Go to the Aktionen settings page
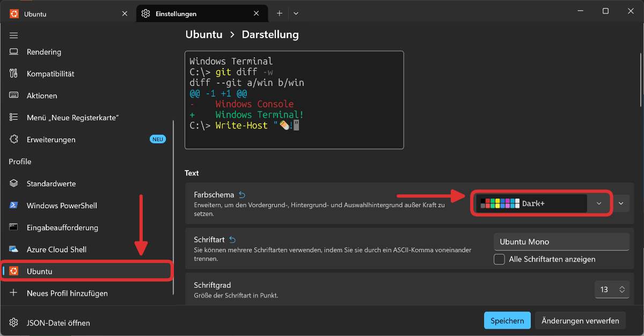 (x=88, y=96)
